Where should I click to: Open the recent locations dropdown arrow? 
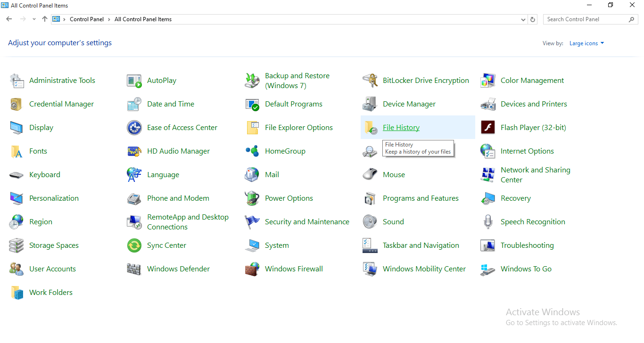[x=34, y=19]
